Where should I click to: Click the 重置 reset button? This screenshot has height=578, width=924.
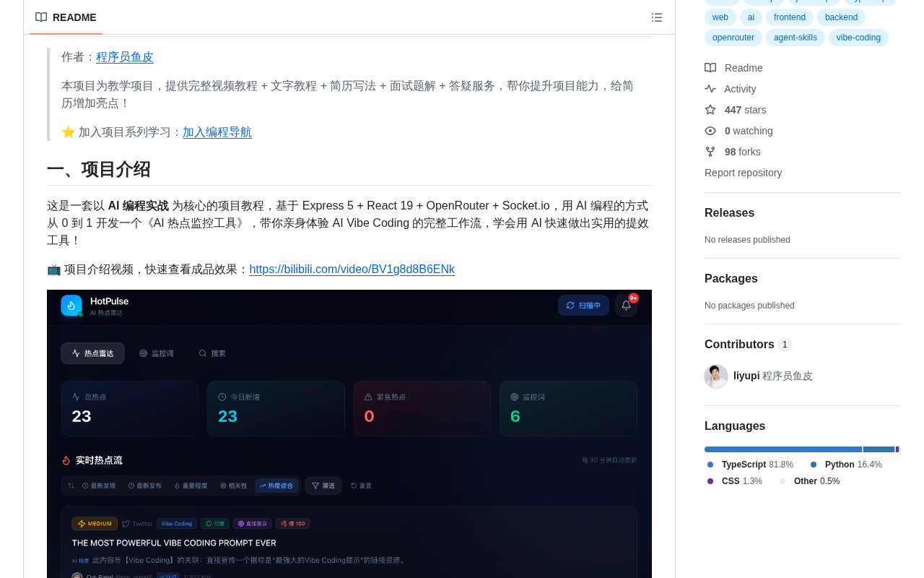click(361, 486)
